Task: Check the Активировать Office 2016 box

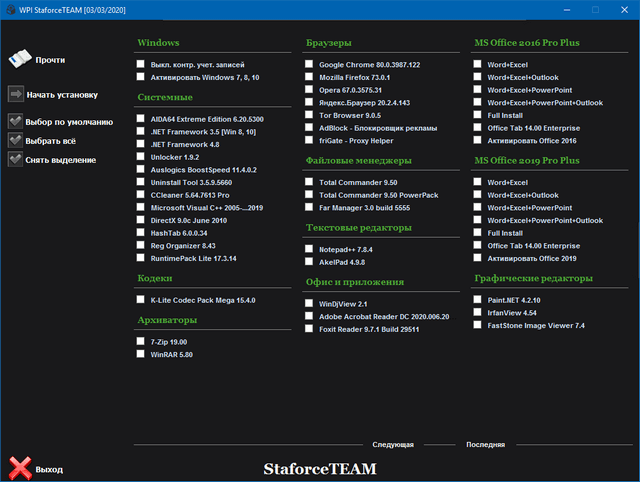Action: 477,140
